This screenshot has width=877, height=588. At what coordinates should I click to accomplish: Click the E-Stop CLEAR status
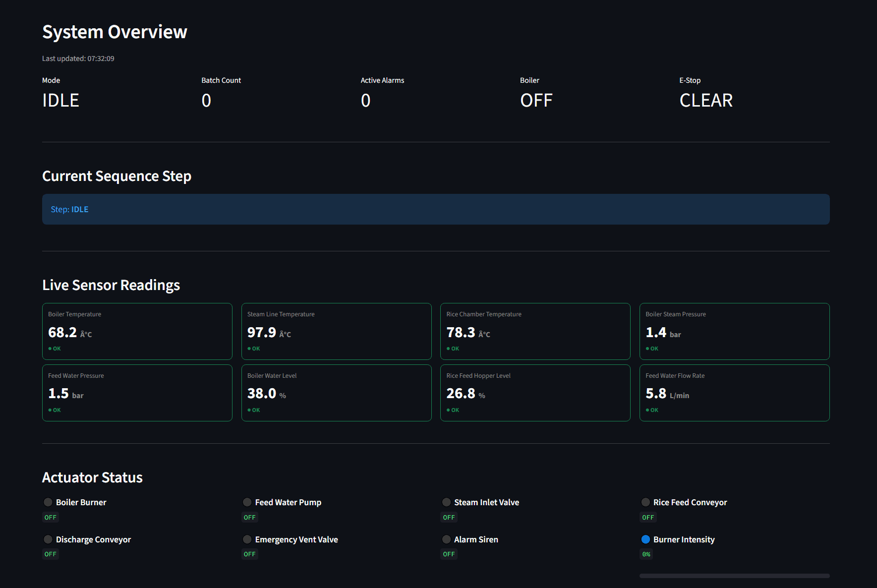click(706, 100)
